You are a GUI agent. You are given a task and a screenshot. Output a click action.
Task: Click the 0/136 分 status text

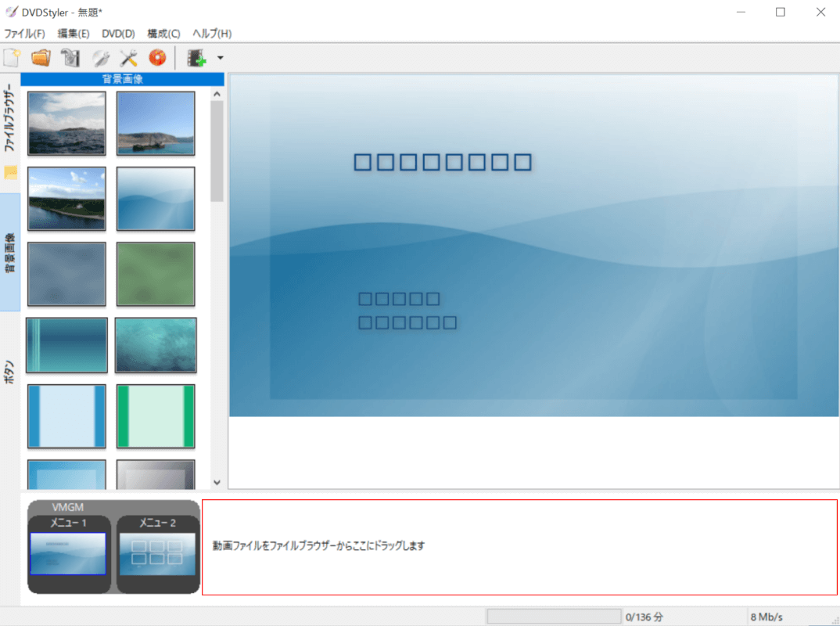pos(644,617)
